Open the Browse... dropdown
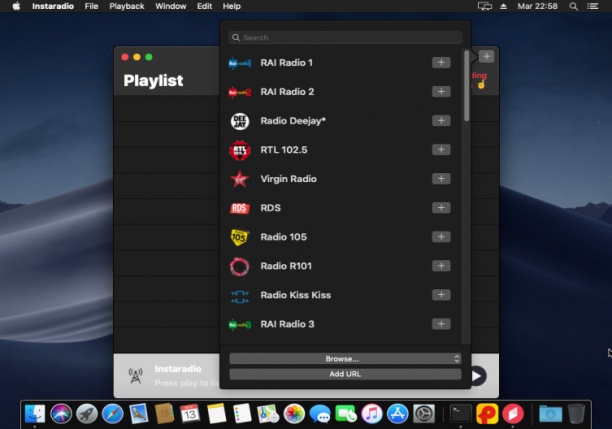This screenshot has width=612, height=429. pos(345,359)
